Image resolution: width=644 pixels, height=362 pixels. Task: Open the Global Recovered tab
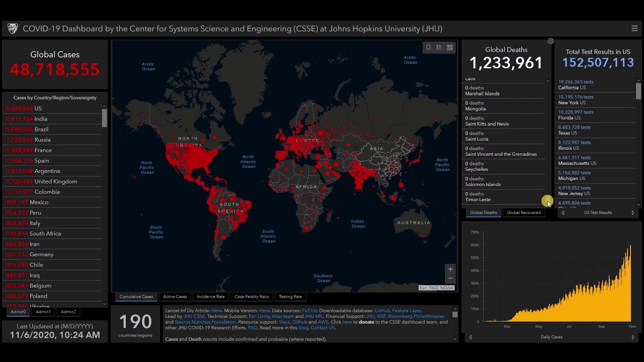pos(523,213)
